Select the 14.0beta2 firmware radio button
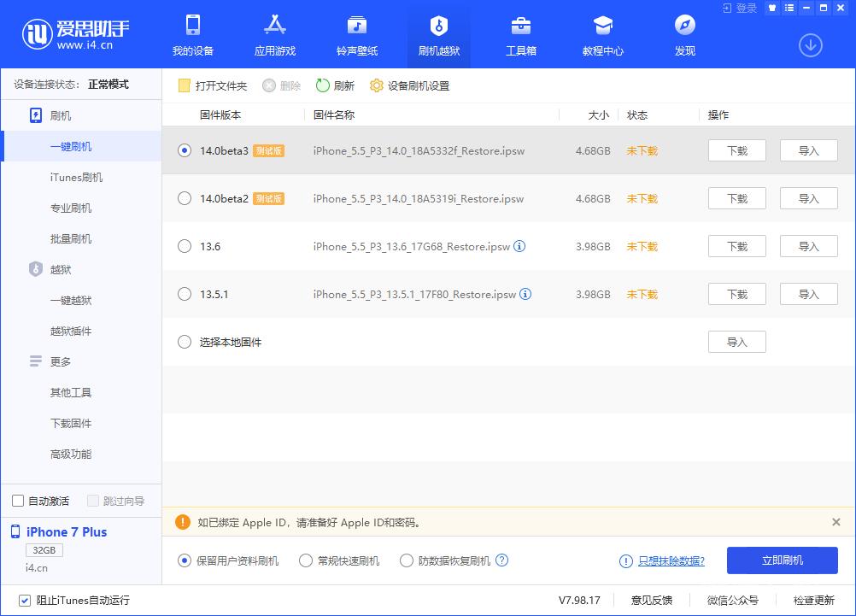856x616 pixels. click(184, 198)
